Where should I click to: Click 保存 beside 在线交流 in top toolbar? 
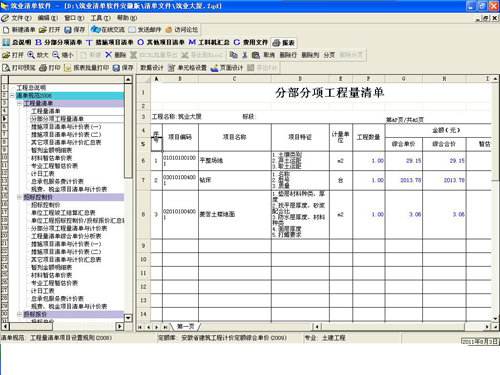click(x=75, y=30)
